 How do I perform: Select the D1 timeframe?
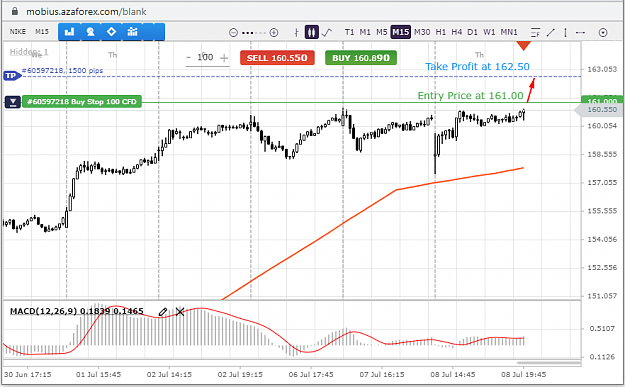[x=472, y=32]
